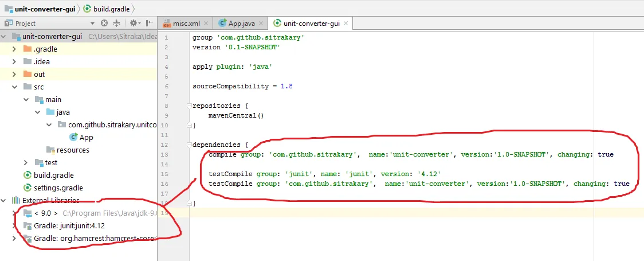Expand the .idea folder
This screenshot has width=644, height=261.
pyautogui.click(x=14, y=61)
